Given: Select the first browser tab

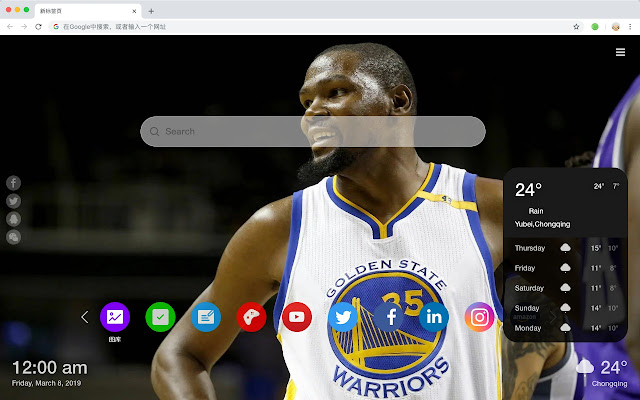Looking at the screenshot, I should coord(88,11).
